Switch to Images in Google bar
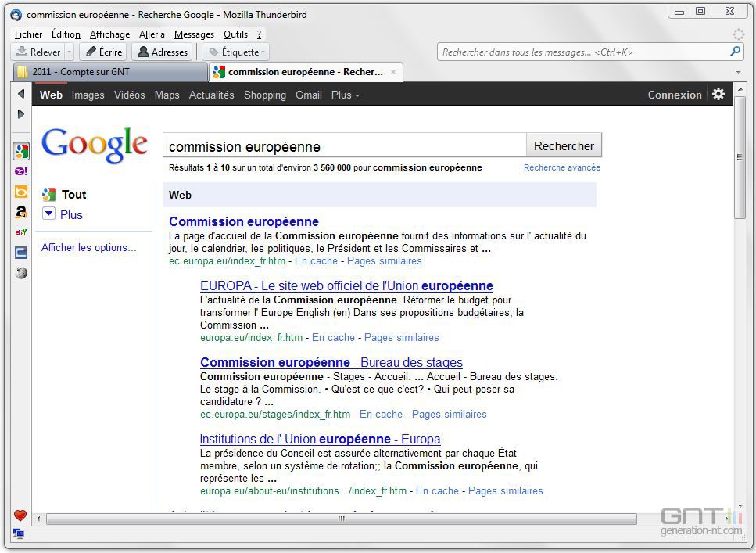Viewport: 756px width, 553px height. pos(88,95)
